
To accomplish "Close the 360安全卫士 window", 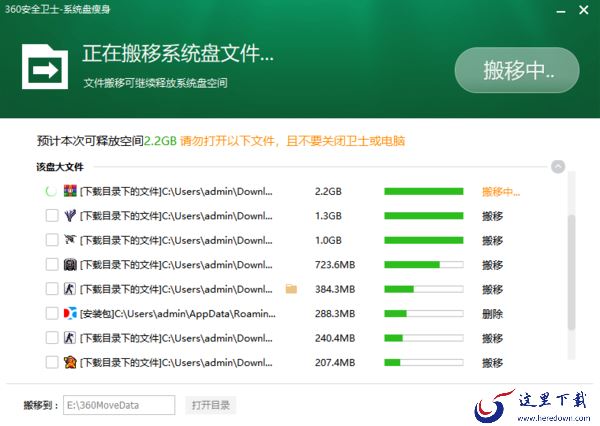I will click(584, 10).
